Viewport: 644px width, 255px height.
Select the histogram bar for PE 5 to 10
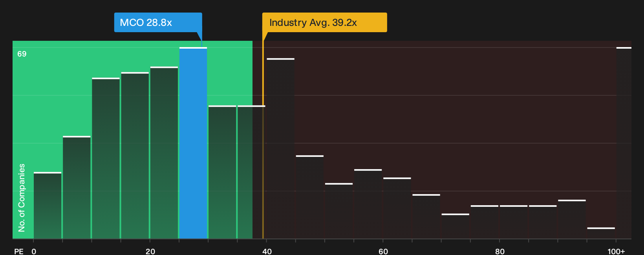point(77,187)
